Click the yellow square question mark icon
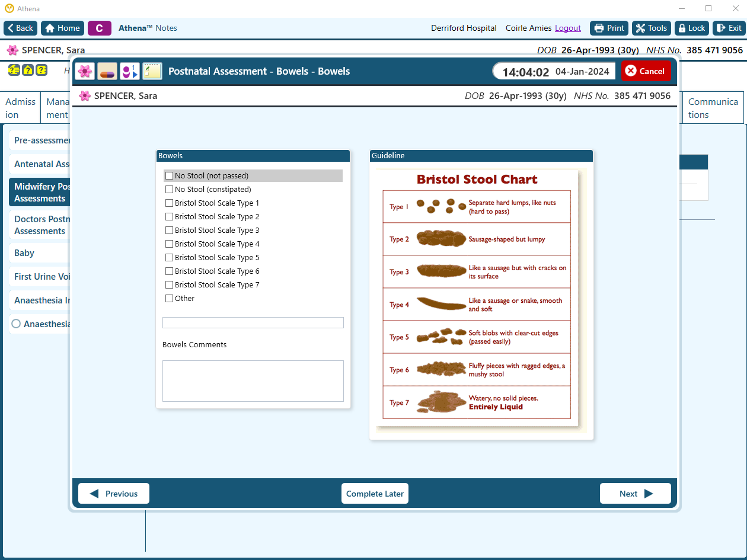 tap(41, 70)
